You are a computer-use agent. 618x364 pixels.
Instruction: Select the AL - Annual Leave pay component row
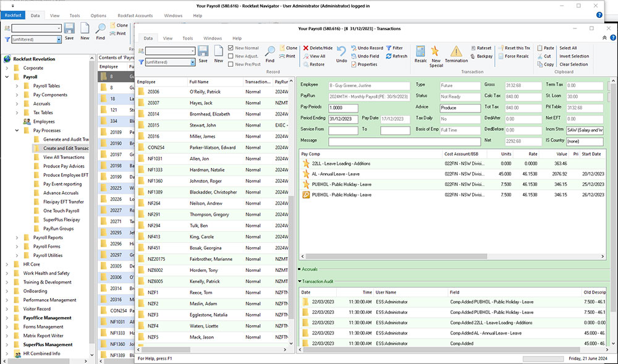(x=452, y=174)
